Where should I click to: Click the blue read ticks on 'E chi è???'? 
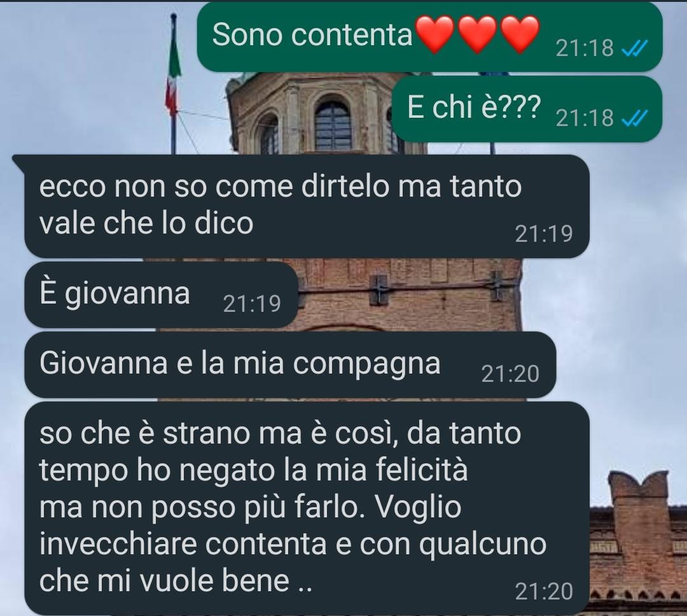coord(634,118)
